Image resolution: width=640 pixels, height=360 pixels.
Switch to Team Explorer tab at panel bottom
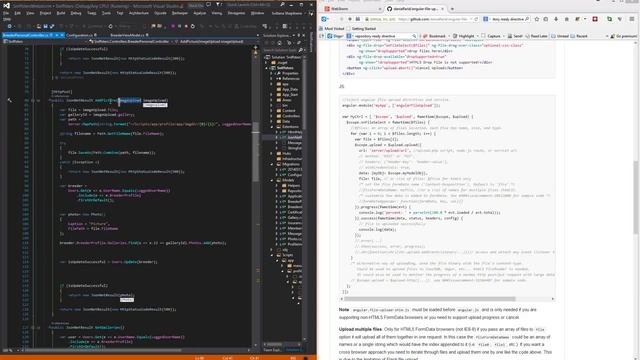click(x=272, y=350)
